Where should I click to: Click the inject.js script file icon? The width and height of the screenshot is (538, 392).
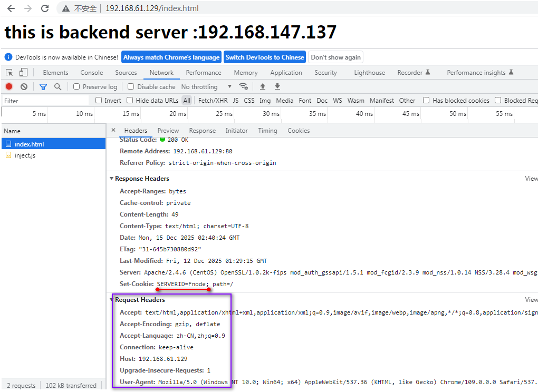tap(8, 155)
